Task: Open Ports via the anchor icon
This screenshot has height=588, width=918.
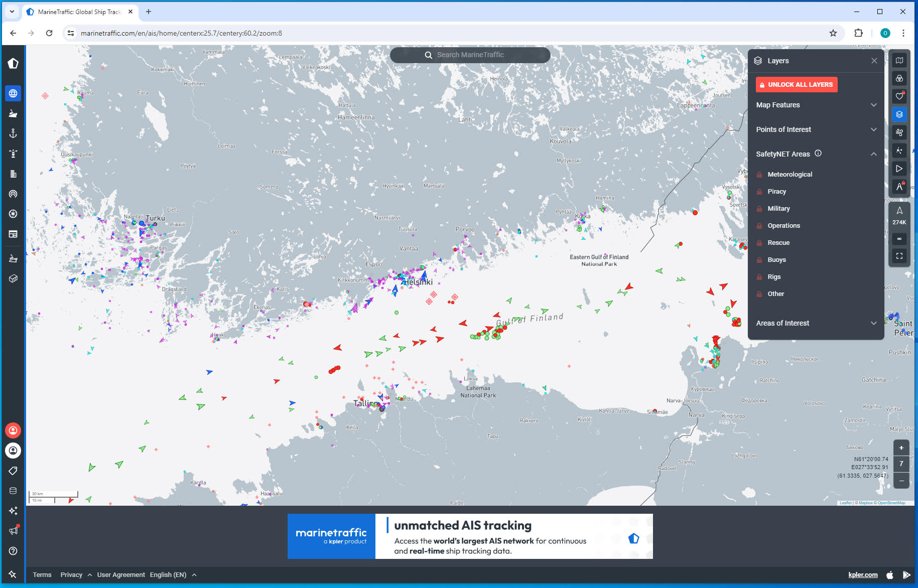Action: tap(13, 133)
